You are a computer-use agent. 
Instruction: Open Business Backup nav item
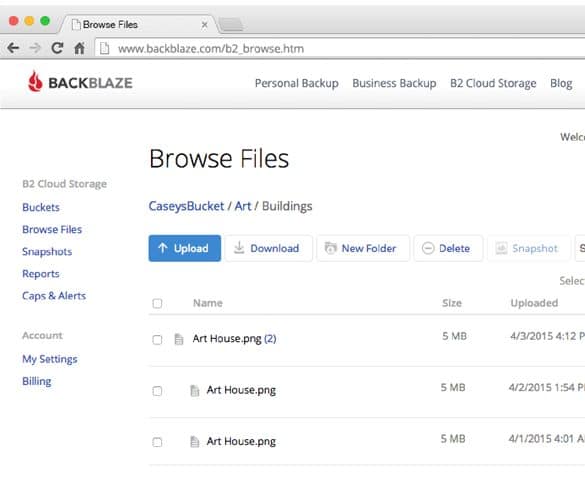(394, 83)
